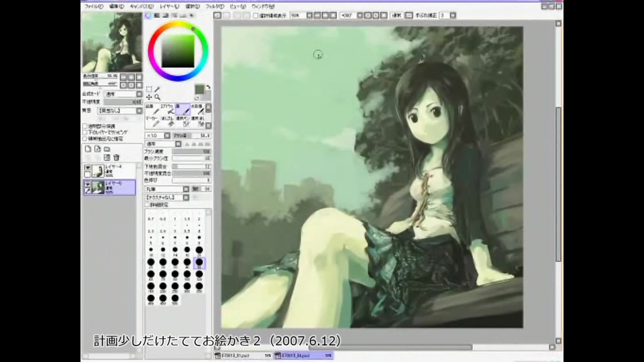Select the Selection Pen (選択ペン) tool
The image size is (644, 362).
pyautogui.click(x=182, y=121)
